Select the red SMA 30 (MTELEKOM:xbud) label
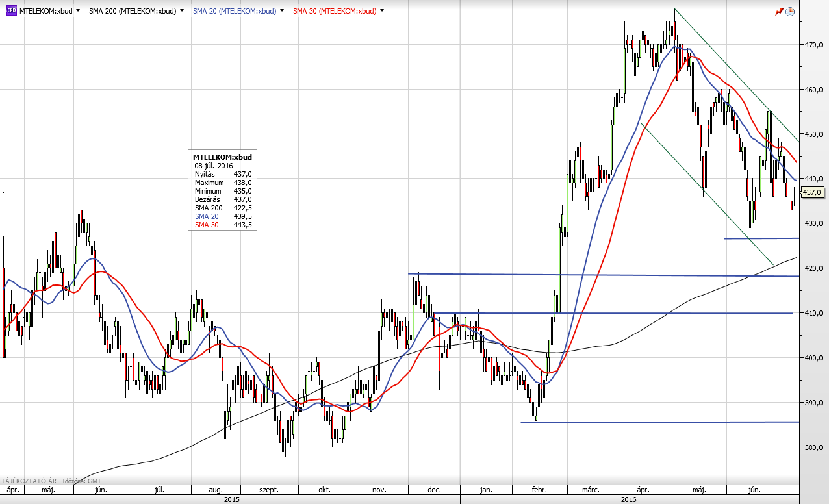829x504 pixels. coord(335,11)
